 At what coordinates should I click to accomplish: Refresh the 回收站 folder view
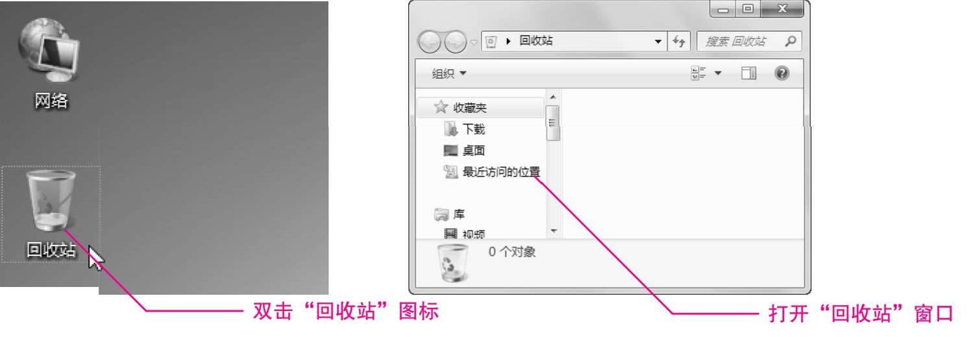click(x=680, y=42)
